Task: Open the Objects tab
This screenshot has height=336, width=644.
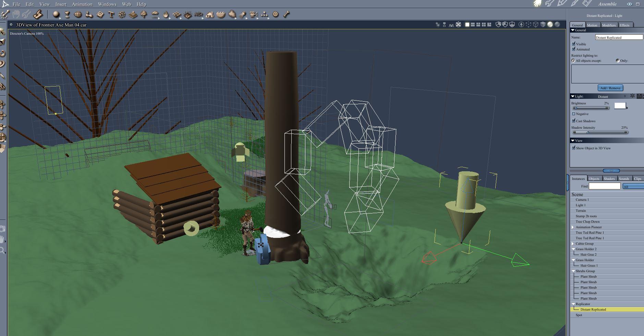Action: click(594, 178)
